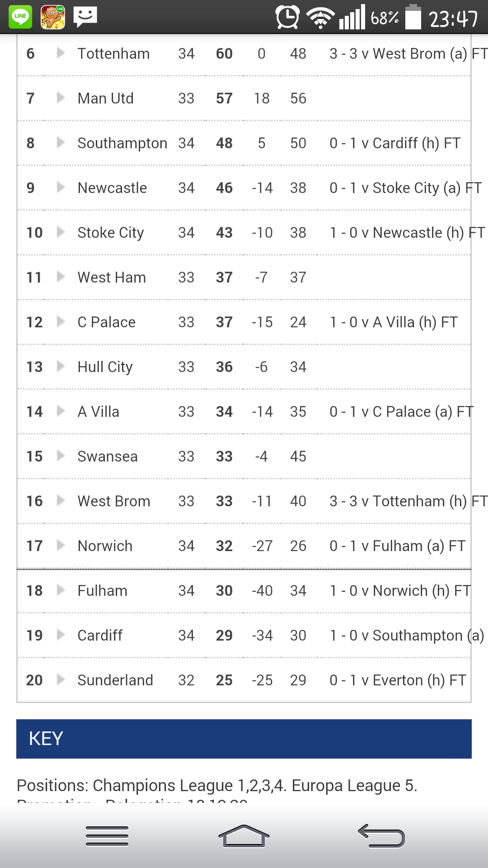Expand the Sunderland row arrow
The height and width of the screenshot is (868, 488).
[x=61, y=680]
